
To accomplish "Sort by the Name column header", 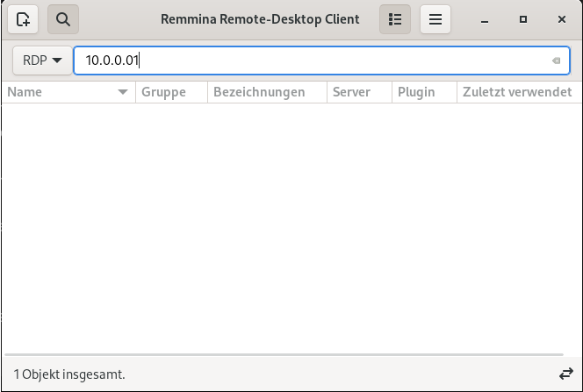I will pyautogui.click(x=53, y=92).
